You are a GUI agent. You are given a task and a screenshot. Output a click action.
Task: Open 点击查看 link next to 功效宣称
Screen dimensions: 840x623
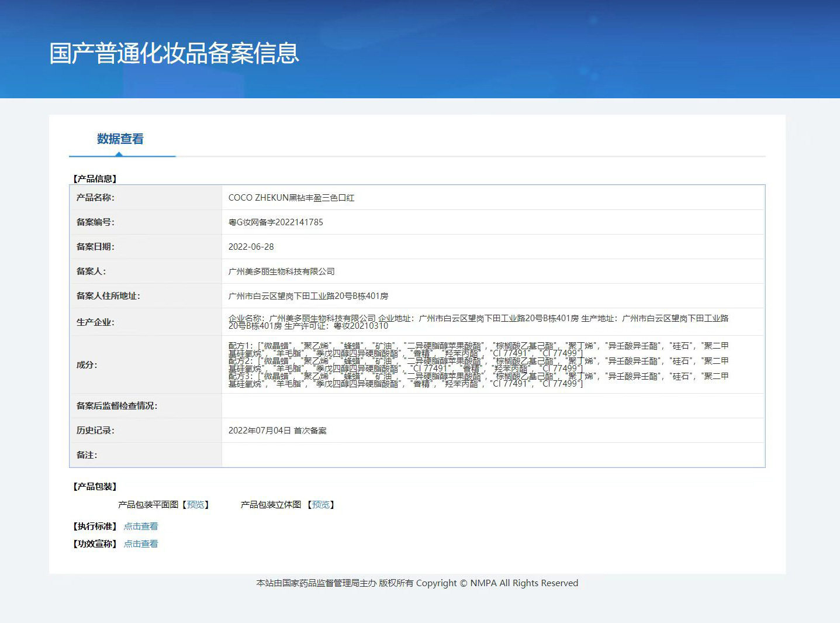coord(141,544)
